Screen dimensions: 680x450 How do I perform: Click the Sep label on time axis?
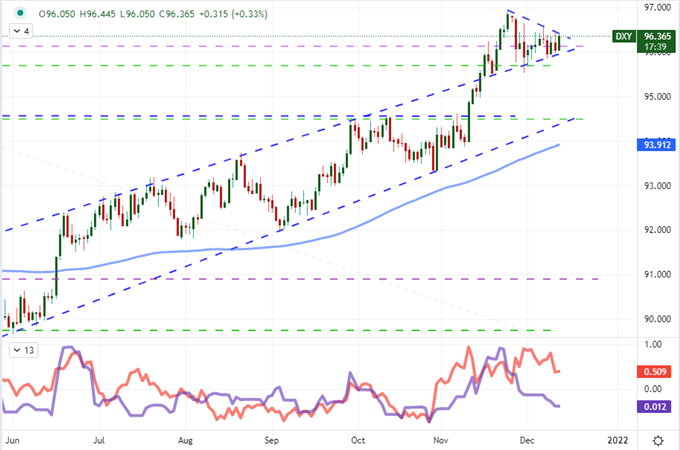[271, 440]
